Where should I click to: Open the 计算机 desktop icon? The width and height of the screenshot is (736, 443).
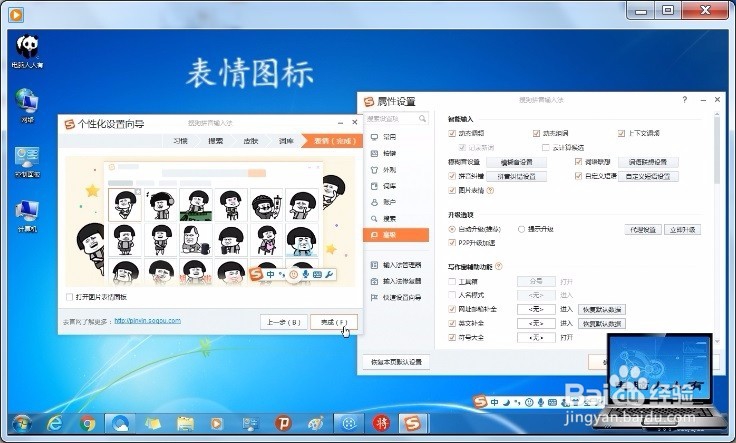point(27,216)
